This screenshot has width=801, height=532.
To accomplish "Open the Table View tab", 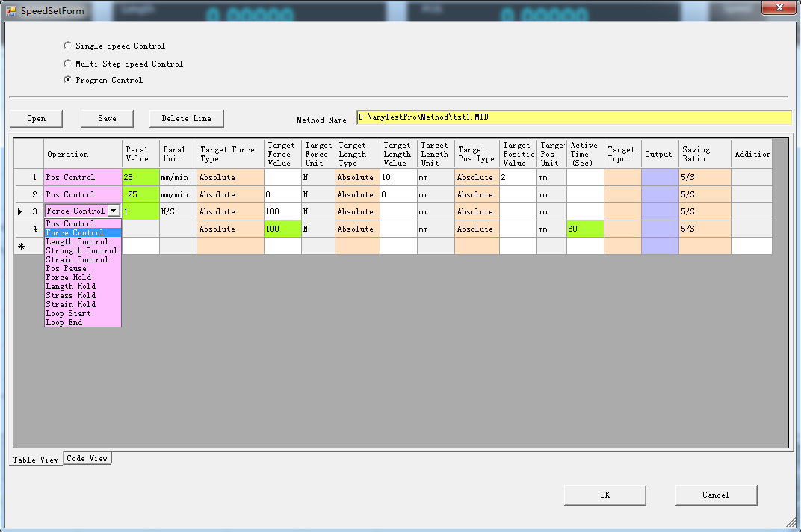I will pos(35,460).
